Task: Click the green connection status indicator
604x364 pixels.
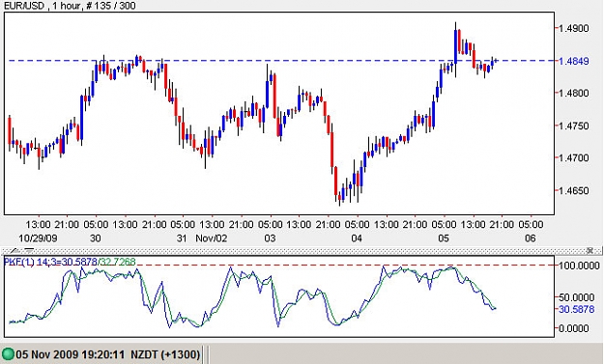Action: [8, 354]
